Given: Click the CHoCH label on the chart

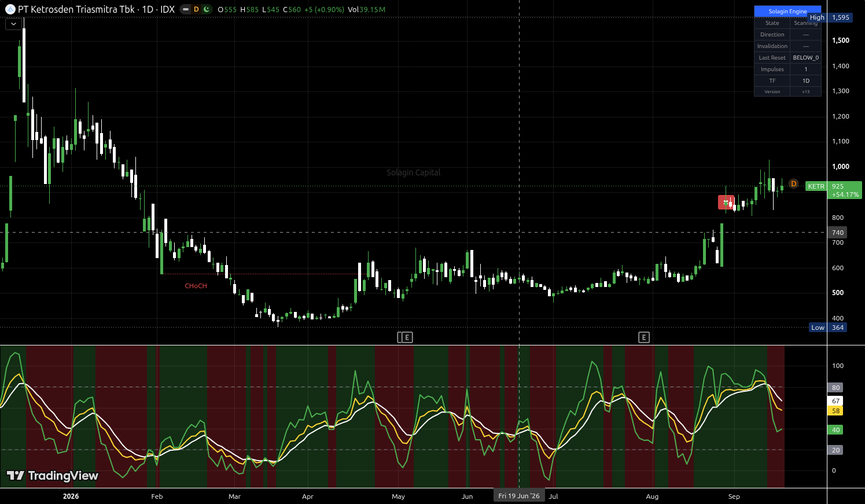Looking at the screenshot, I should coord(196,286).
